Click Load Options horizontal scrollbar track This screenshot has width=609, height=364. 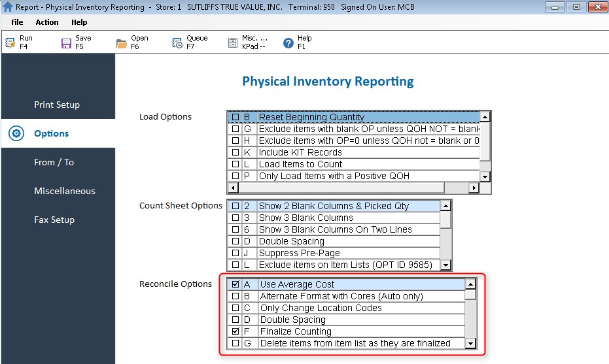point(457,188)
